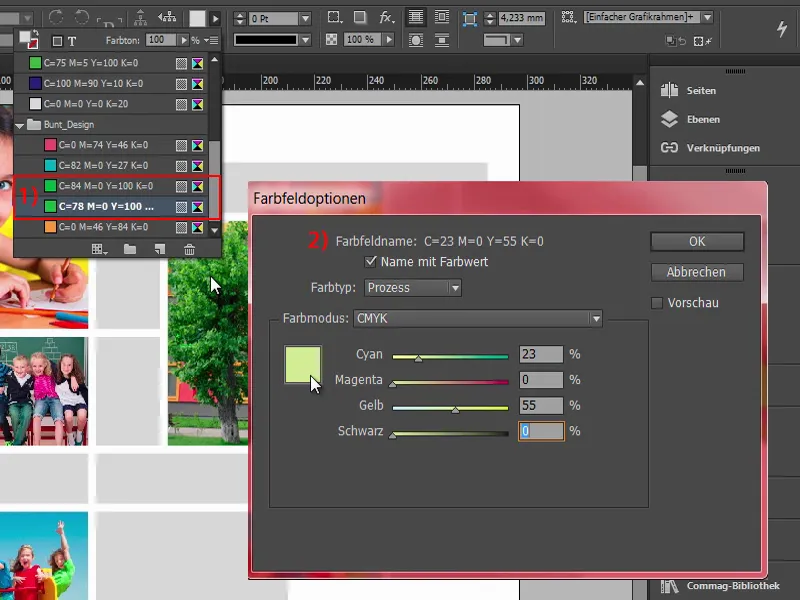Select swatch C=0 M=46 Y=84 K=0
800x600 pixels.
tap(111, 227)
